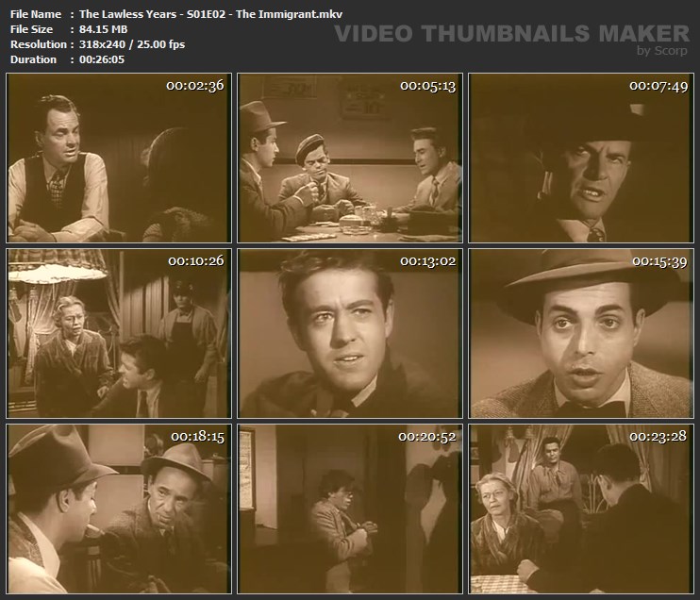Select the frame stamped 00:10:26

119,333
